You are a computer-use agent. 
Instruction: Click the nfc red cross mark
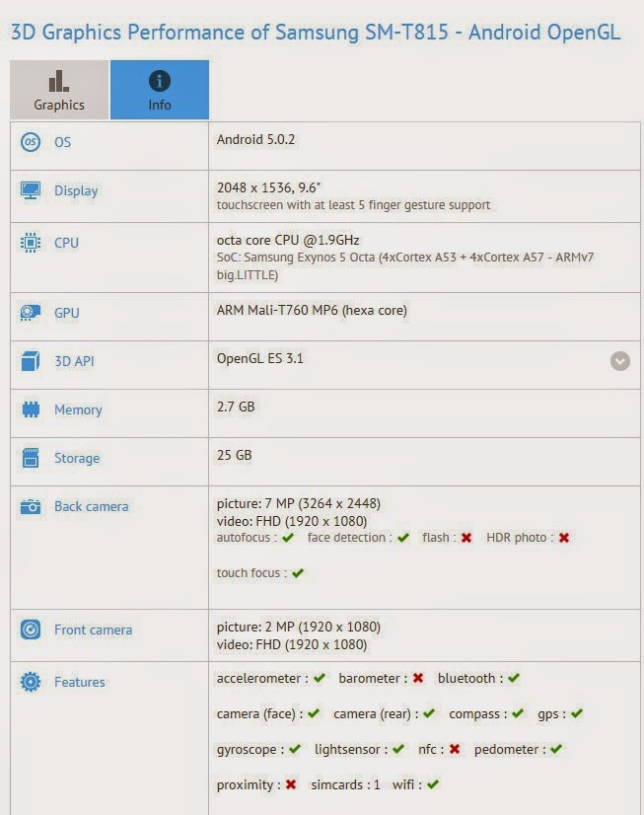tap(455, 749)
